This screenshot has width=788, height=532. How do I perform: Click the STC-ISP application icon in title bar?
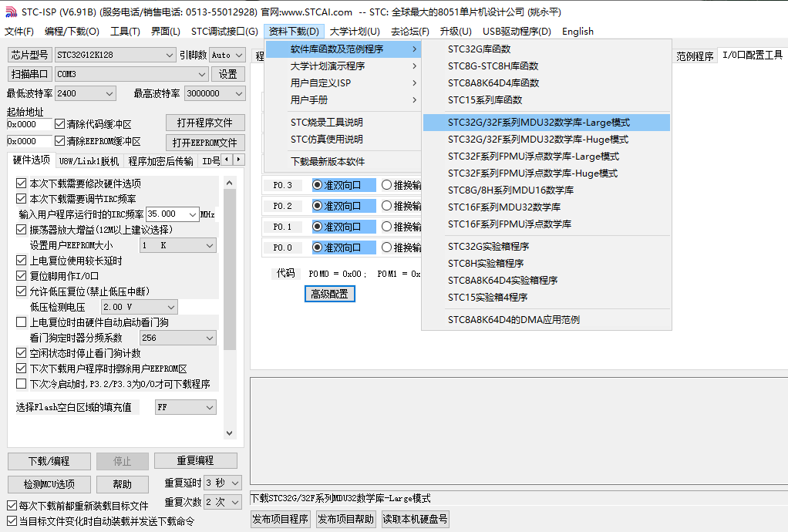coord(11,12)
